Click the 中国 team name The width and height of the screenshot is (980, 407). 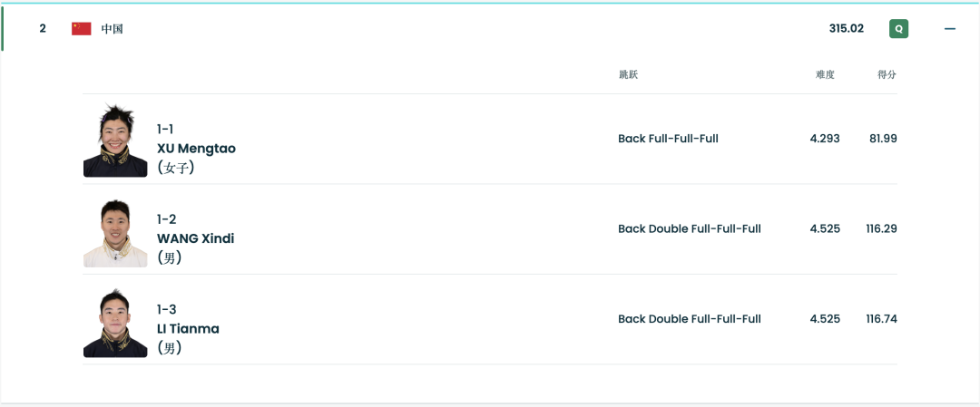click(112, 29)
